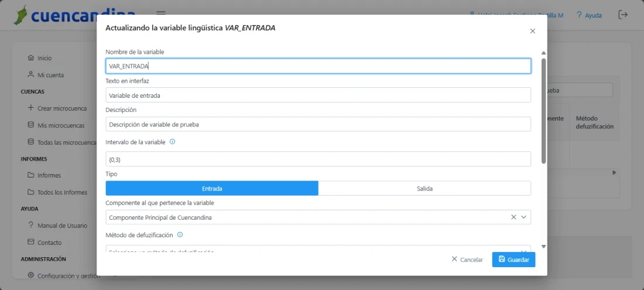Close the dialog with the X icon

[532, 31]
